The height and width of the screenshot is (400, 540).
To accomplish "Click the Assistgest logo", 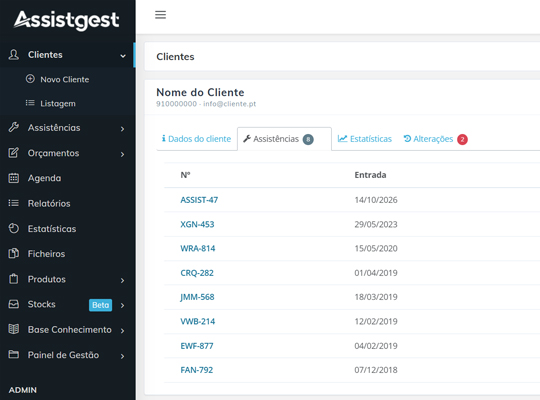I will [x=66, y=20].
